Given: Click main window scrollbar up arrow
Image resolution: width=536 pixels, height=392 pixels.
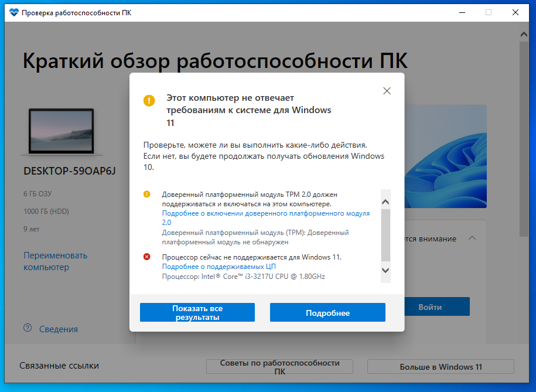Looking at the screenshot, I should [x=524, y=34].
